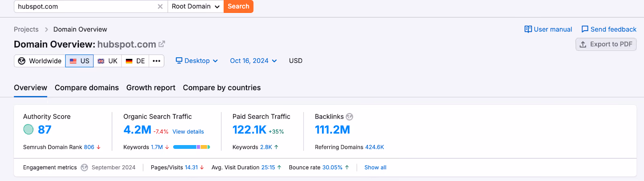Clear the hubspot.com search field

[x=160, y=6]
